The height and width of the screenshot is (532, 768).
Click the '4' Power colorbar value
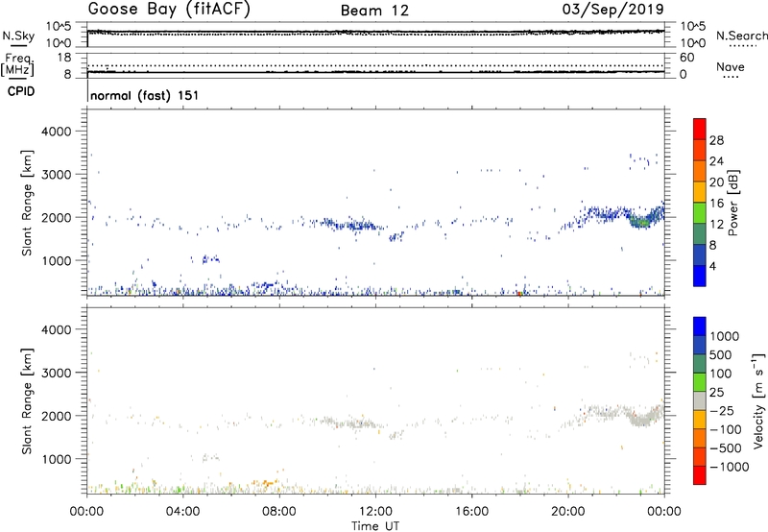click(712, 267)
